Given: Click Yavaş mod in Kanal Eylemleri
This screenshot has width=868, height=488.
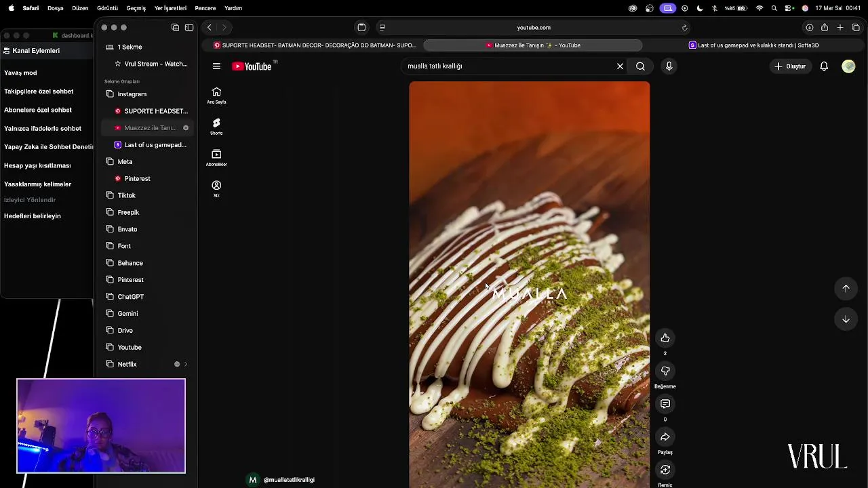Looking at the screenshot, I should [x=20, y=73].
